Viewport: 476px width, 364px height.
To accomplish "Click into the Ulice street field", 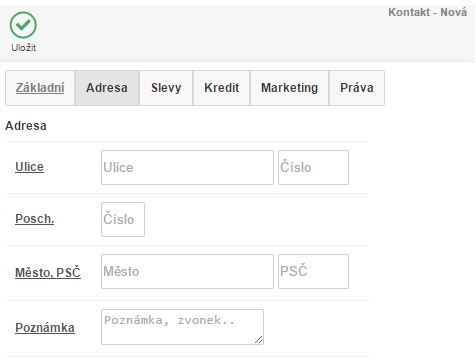I will pos(187,167).
